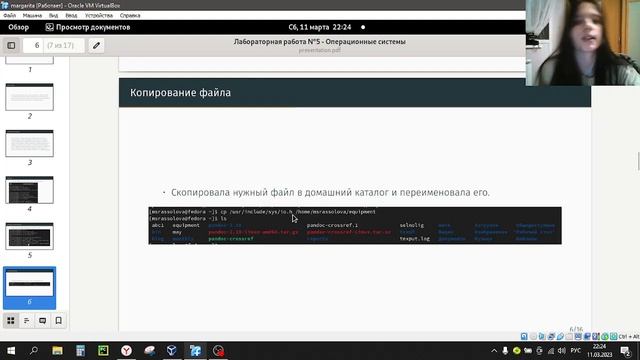
Task: Click VirtualBox shared folders status icon
Action: point(569,336)
